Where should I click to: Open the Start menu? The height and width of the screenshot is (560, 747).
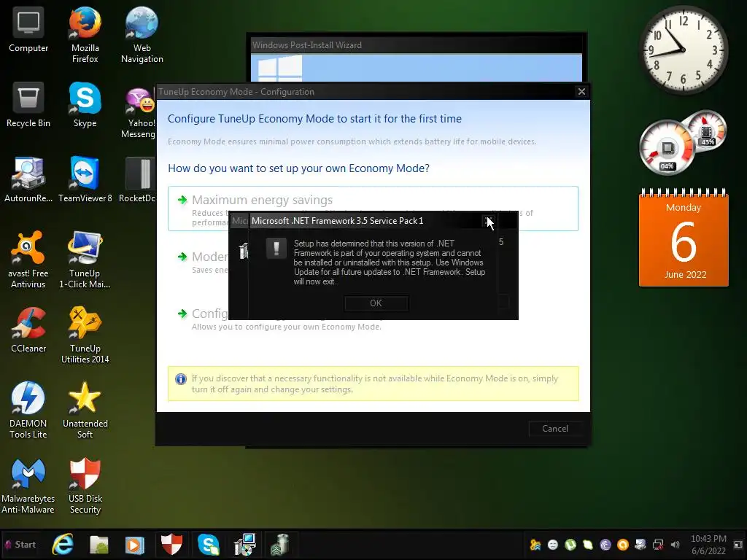[20, 544]
